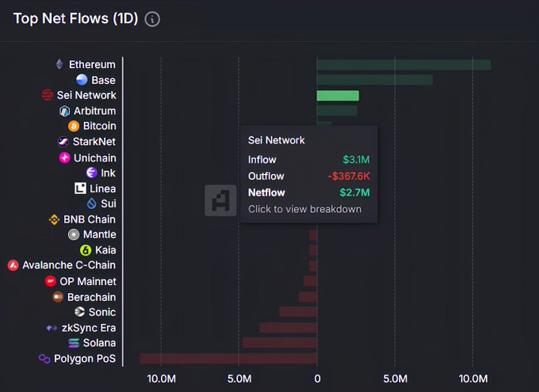
Task: Click the pink Unichain icon
Action: click(65, 158)
